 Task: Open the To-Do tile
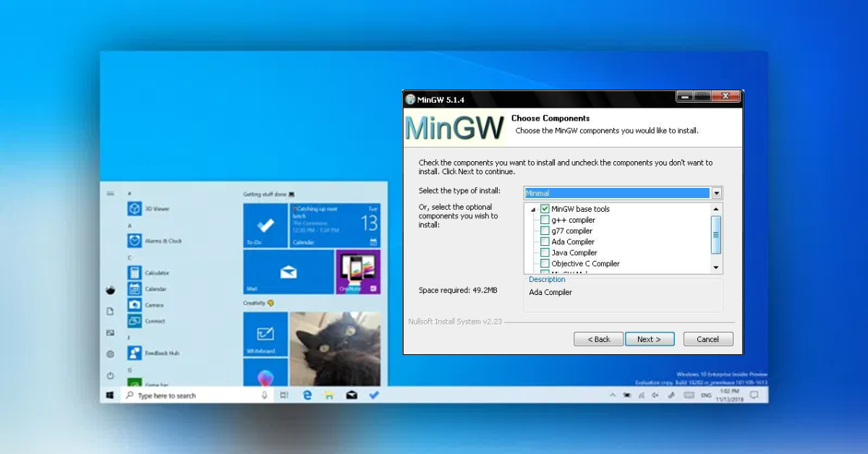coord(265,226)
